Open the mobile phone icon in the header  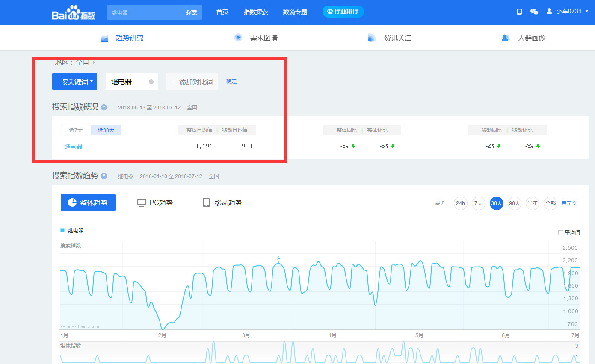click(x=519, y=12)
